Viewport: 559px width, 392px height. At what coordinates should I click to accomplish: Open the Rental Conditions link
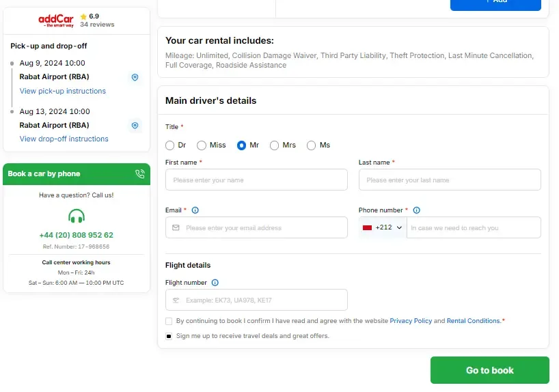474,321
